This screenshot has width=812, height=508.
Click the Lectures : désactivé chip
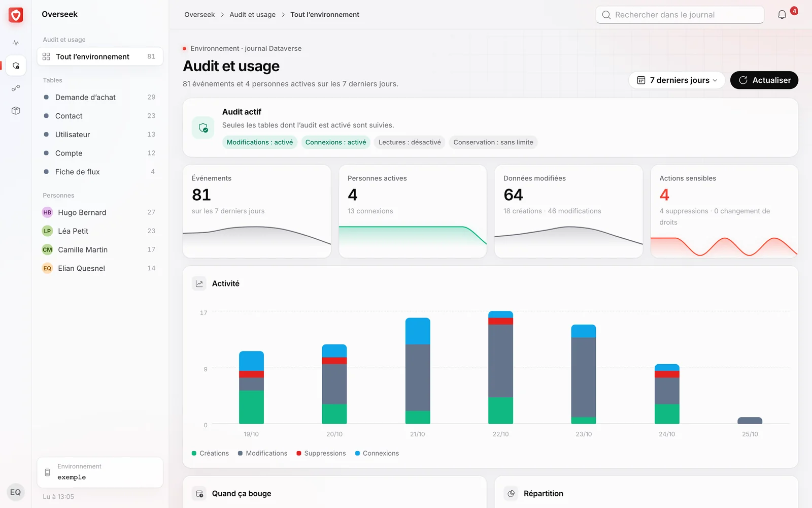click(x=410, y=142)
